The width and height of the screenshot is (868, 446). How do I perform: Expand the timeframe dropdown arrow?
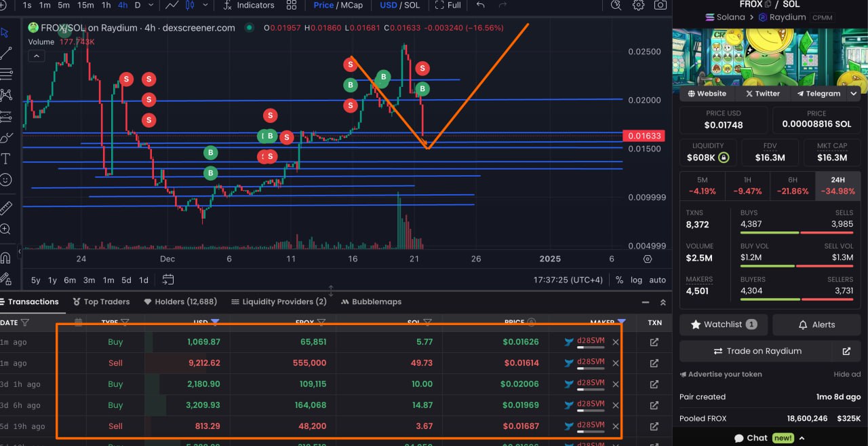pyautogui.click(x=151, y=5)
